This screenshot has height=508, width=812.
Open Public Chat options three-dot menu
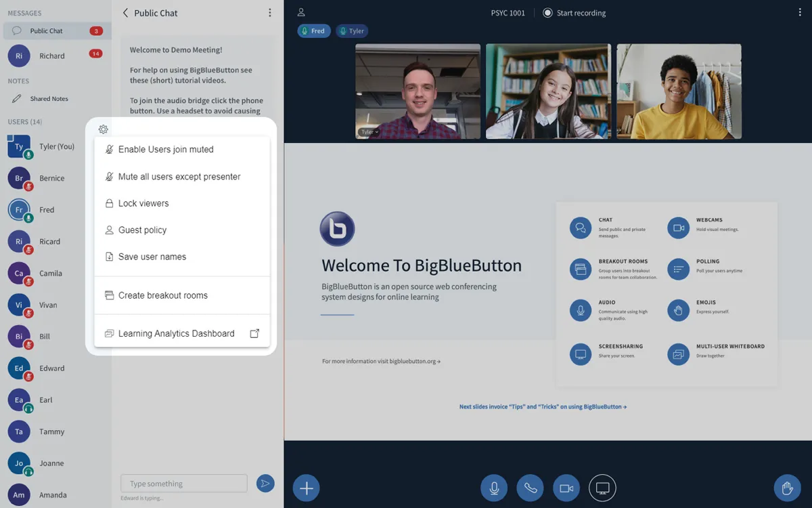[270, 13]
